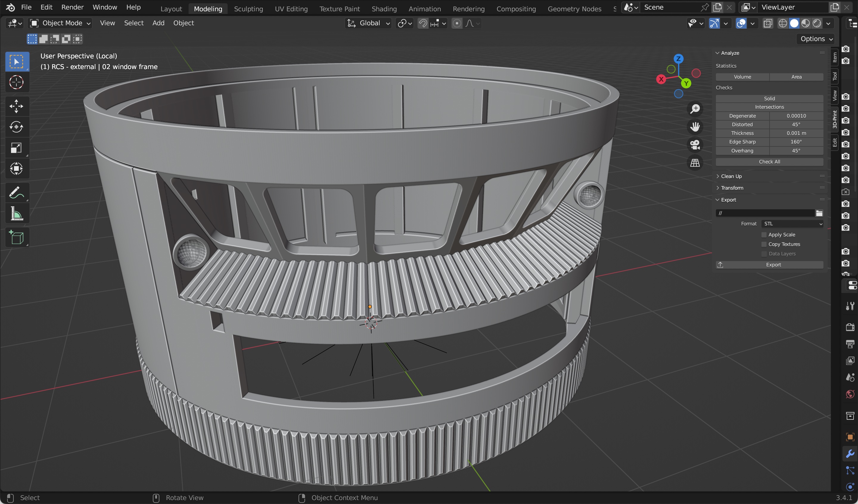Open the Render menu

point(72,7)
